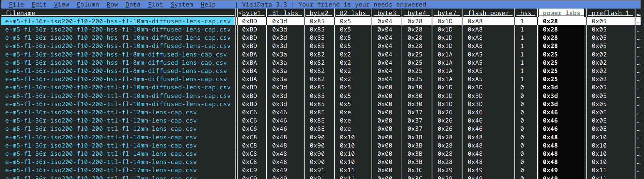Select the byte3 column header
The image size is (644, 179).
click(387, 13)
